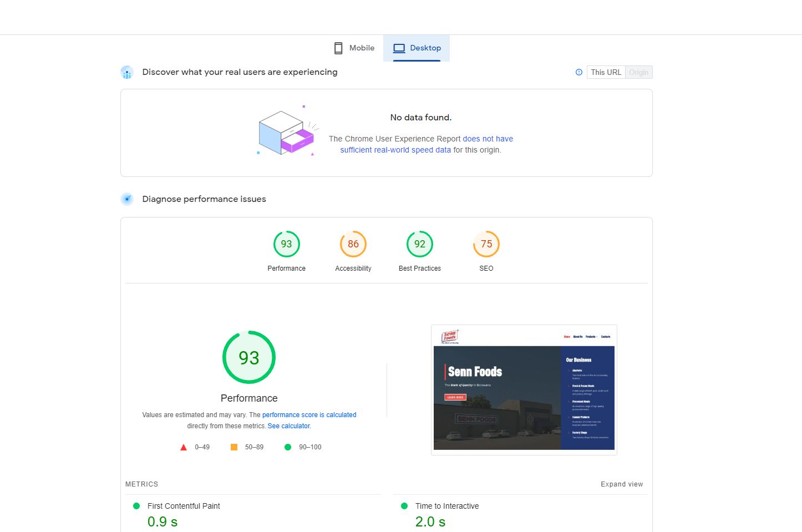This screenshot has height=532, width=802.
Task: Click the Best Practices gauge showing 92
Action: coord(419,244)
